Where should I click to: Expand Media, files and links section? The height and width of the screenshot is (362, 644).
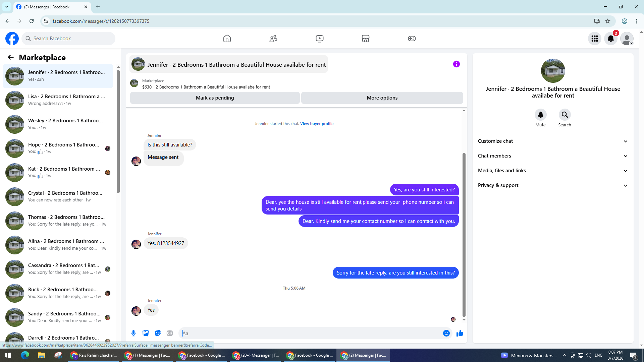tap(553, 171)
